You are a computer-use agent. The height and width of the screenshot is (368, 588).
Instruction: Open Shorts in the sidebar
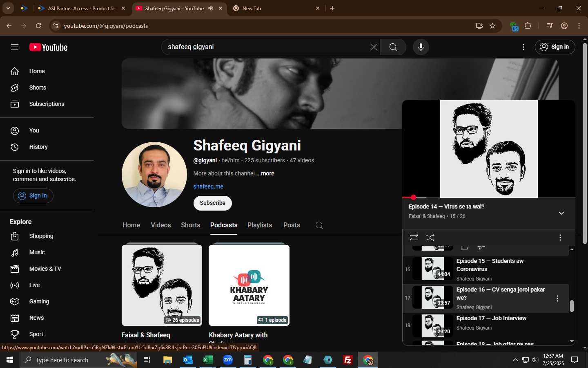[x=47, y=88]
